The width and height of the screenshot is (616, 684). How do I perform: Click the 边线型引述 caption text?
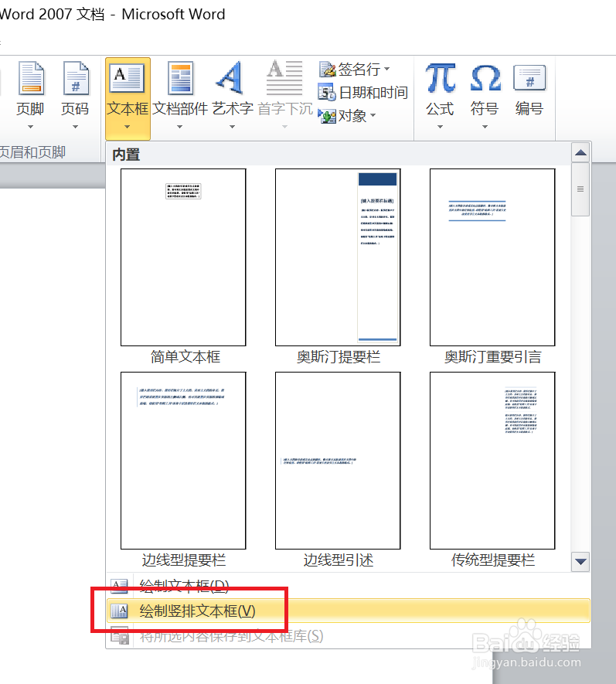click(x=339, y=560)
